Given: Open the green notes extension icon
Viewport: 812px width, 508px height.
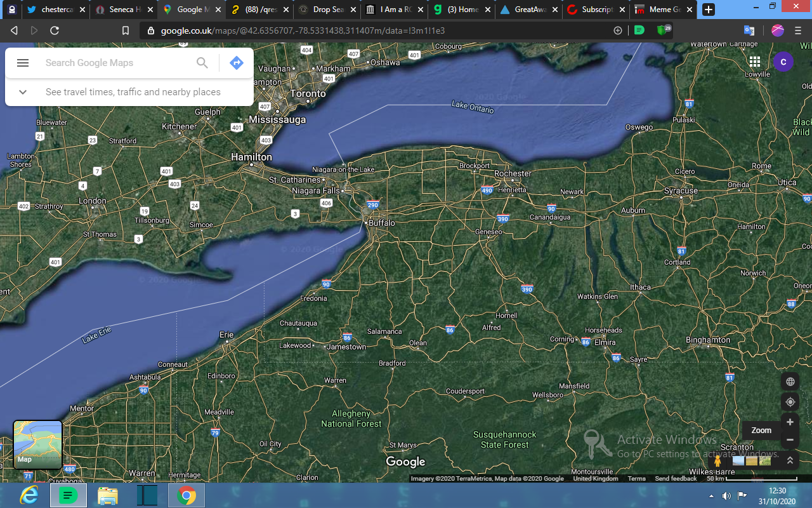Looking at the screenshot, I should tap(639, 30).
